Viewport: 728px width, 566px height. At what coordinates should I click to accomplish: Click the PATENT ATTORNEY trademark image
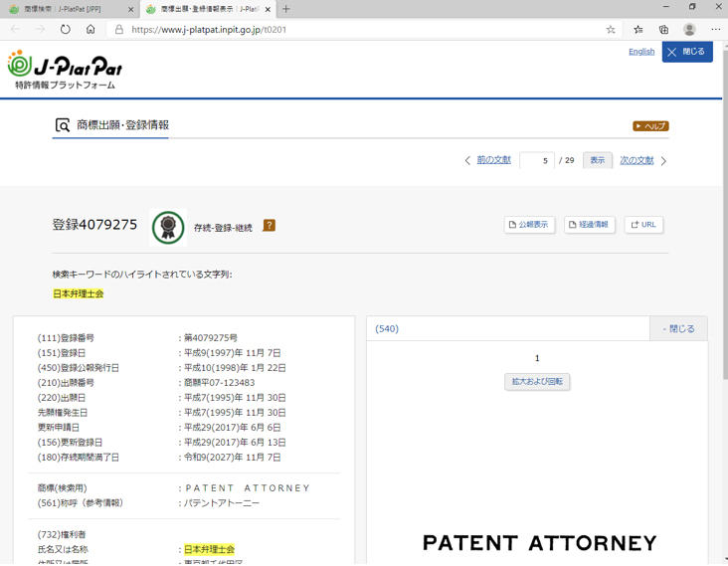tap(539, 543)
